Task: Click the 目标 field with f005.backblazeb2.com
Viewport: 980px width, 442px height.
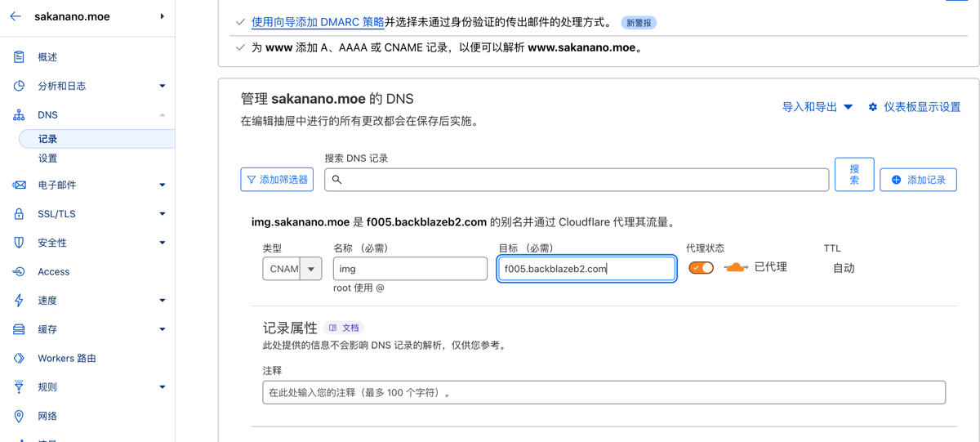Action: [x=587, y=269]
